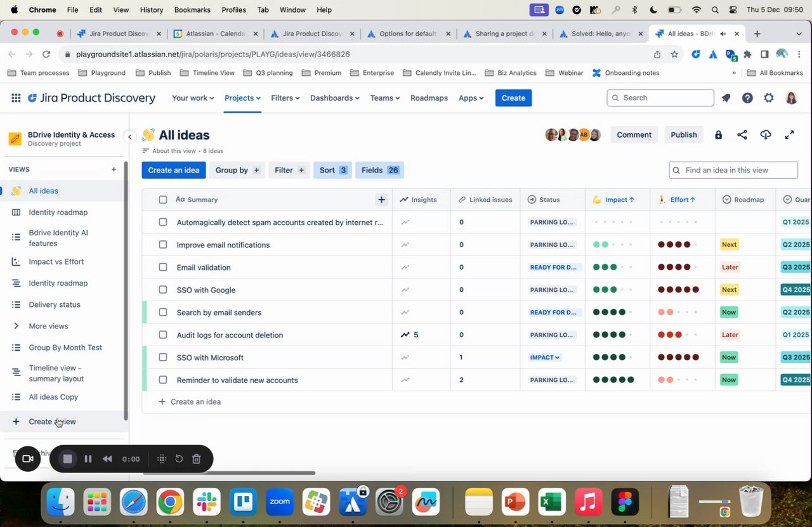Tick the select-all checkbox in table header

163,199
